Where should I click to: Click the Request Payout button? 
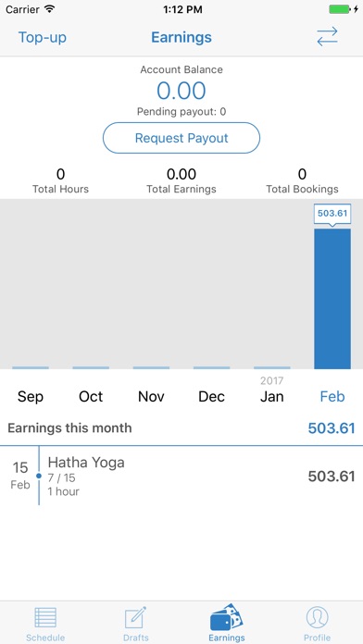(181, 138)
